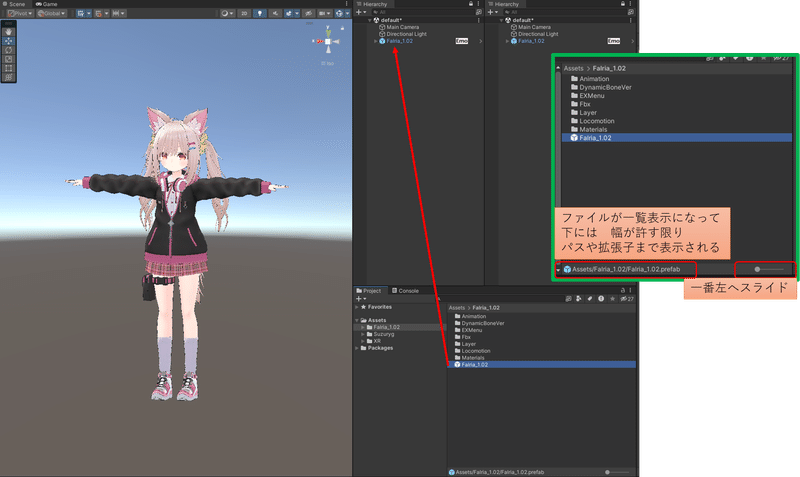
Task: Click the plus create button in right Hierarchy
Action: point(490,12)
